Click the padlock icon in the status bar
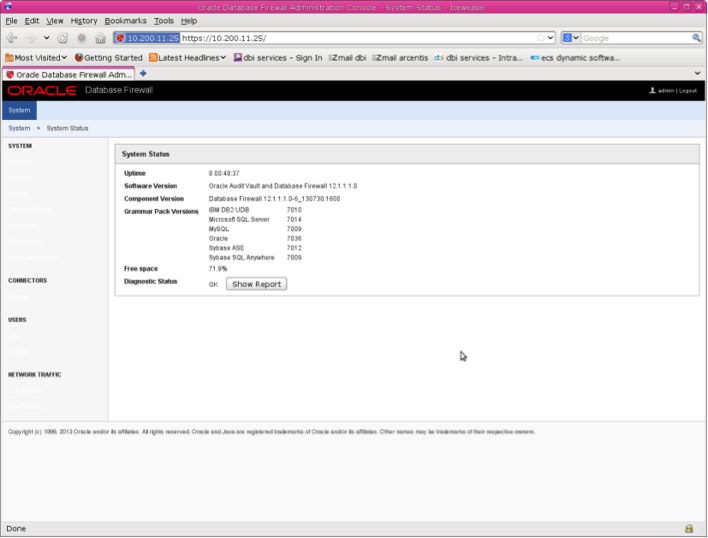The width and height of the screenshot is (708, 538). tap(688, 528)
